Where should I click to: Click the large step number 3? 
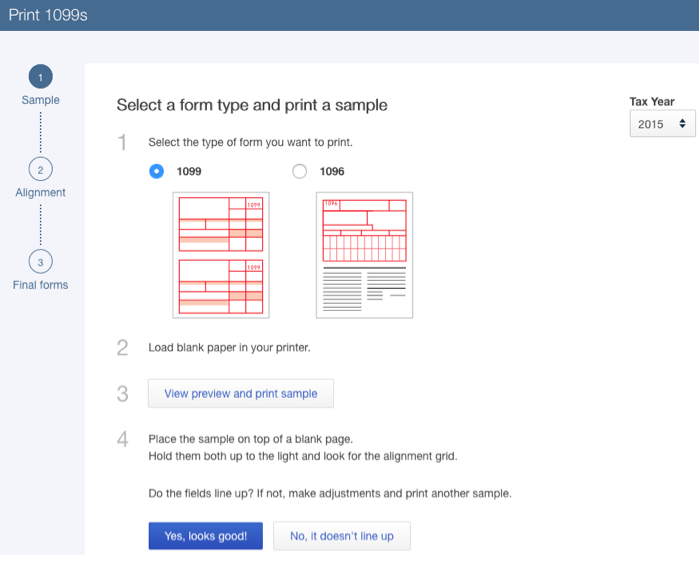click(122, 394)
